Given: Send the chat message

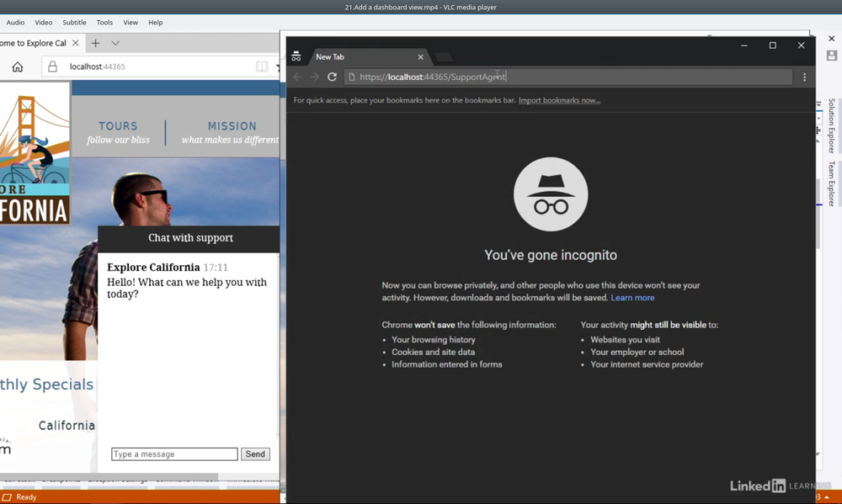Looking at the screenshot, I should point(255,454).
